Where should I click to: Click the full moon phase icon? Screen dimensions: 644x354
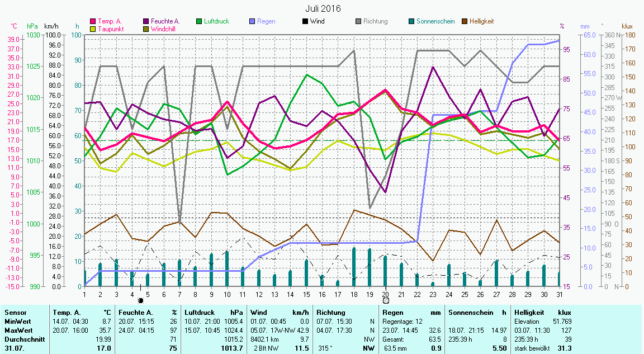pos(386,300)
